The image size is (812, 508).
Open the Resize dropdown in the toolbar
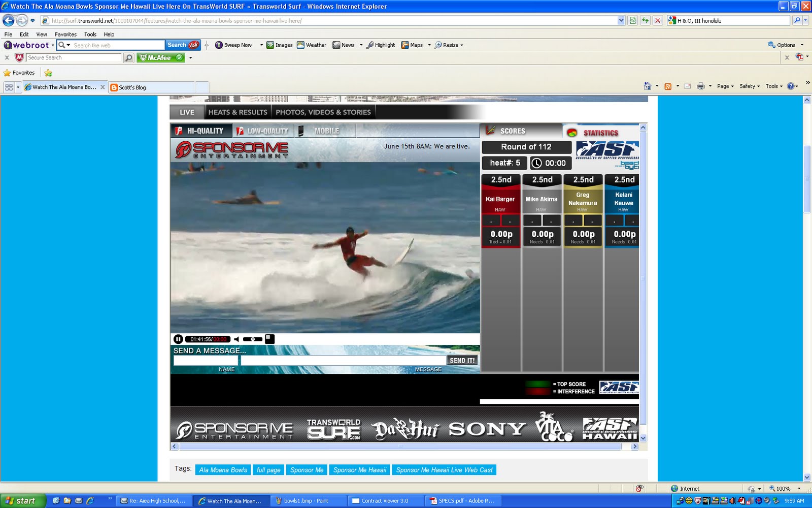pos(449,45)
